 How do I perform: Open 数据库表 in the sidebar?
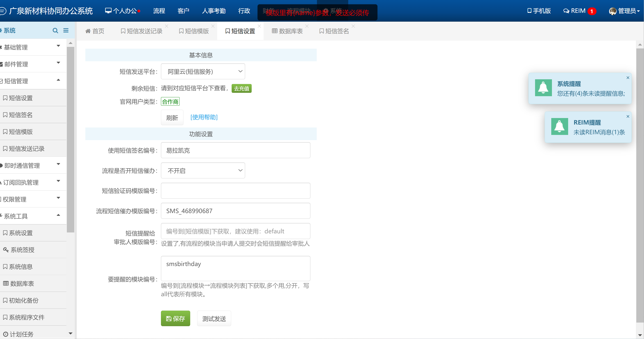click(33, 283)
